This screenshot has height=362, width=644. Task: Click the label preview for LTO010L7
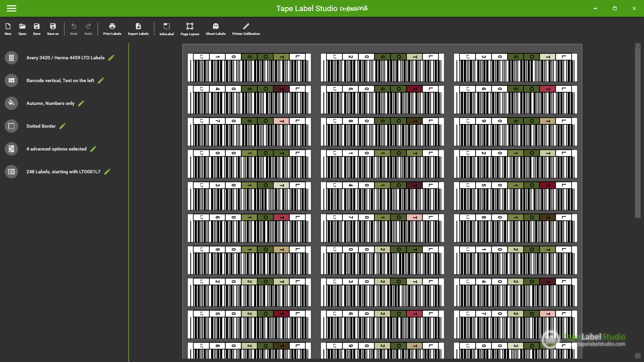pyautogui.click(x=249, y=164)
